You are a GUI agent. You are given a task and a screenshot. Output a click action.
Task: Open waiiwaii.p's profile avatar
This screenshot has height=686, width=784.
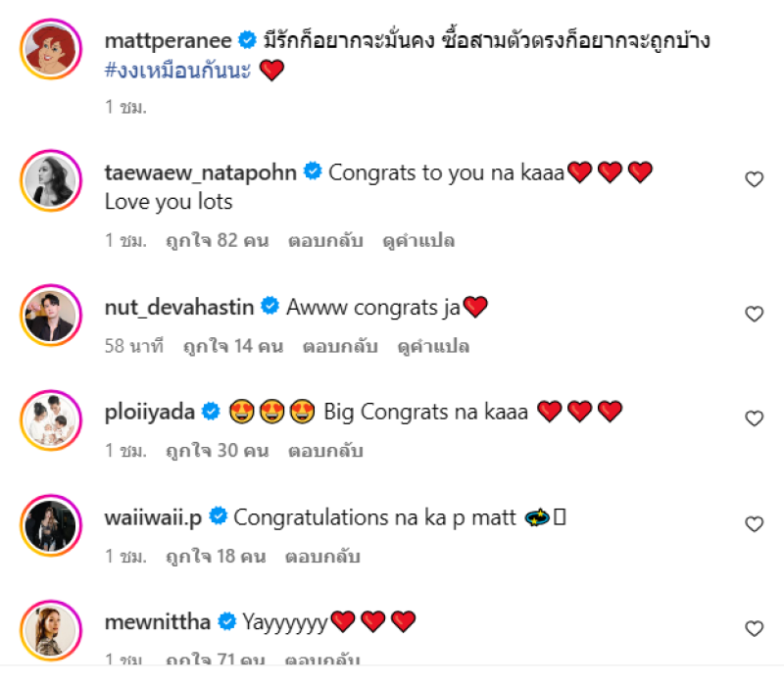click(x=51, y=524)
